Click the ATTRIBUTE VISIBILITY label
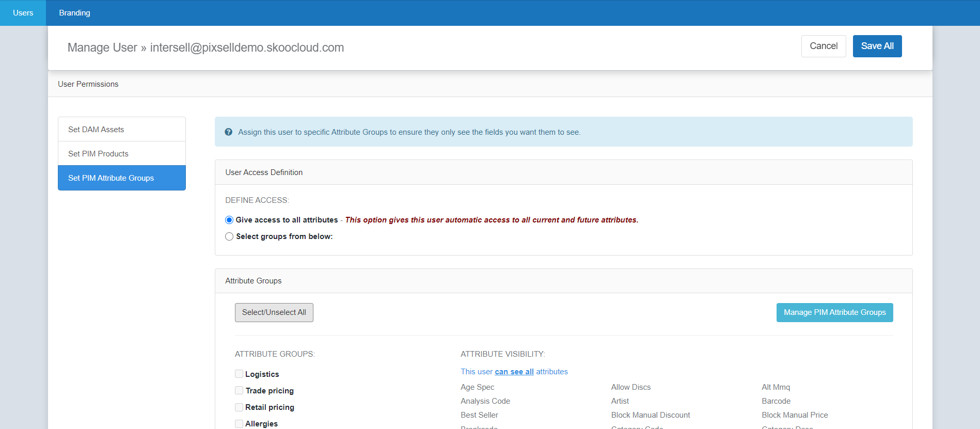The height and width of the screenshot is (429, 980). click(x=503, y=354)
